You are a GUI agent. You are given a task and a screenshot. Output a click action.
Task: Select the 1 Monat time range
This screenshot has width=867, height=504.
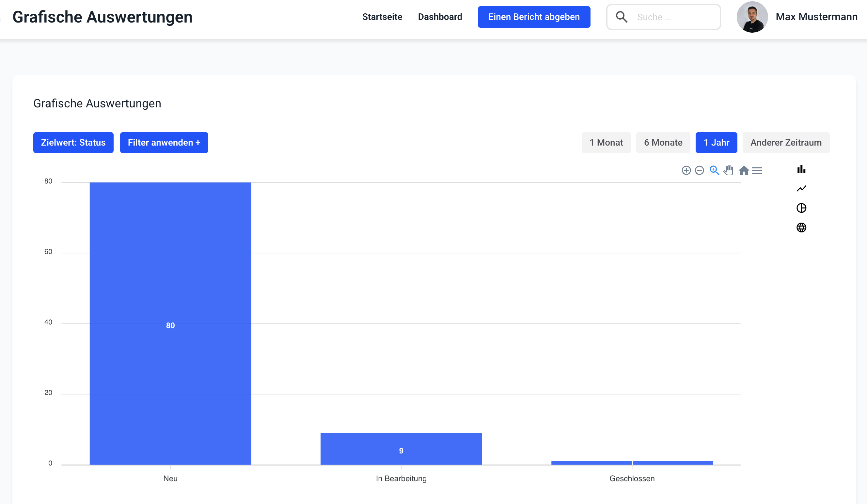point(606,142)
